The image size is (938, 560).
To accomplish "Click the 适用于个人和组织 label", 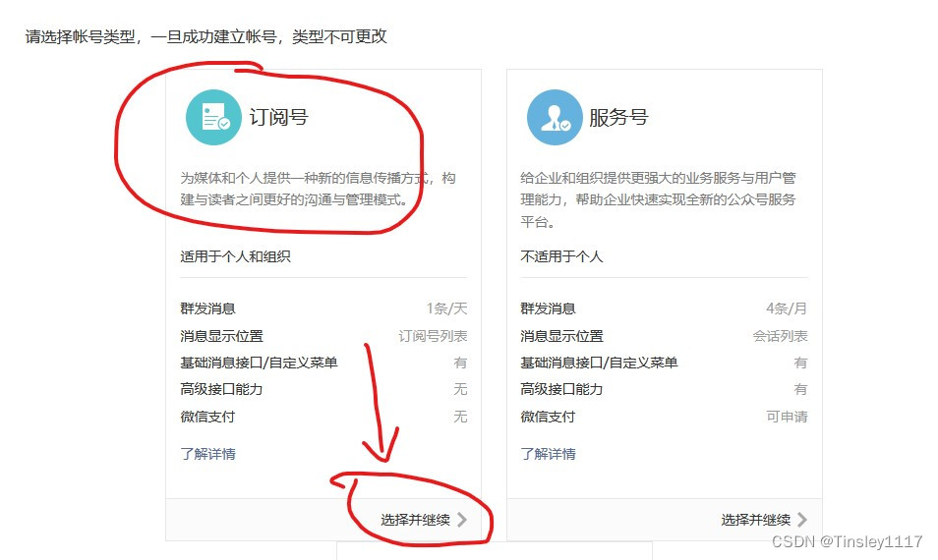I will [236, 256].
